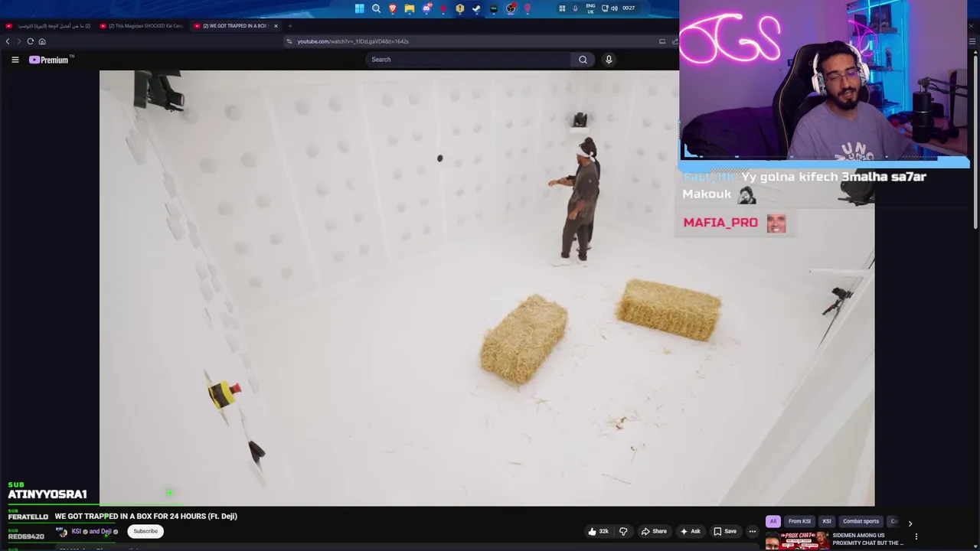Save video to playlist
This screenshot has height=551, width=980.
click(725, 531)
